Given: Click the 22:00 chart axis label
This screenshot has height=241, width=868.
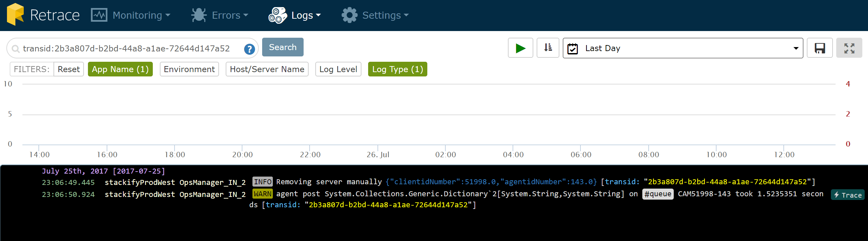Looking at the screenshot, I should click(310, 155).
